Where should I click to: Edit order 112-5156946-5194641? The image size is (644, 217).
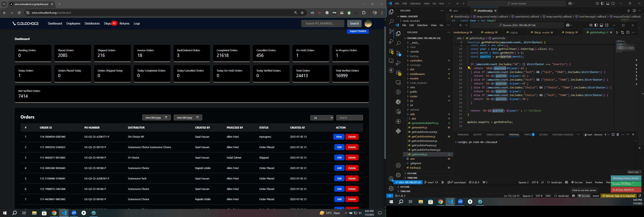click(339, 179)
